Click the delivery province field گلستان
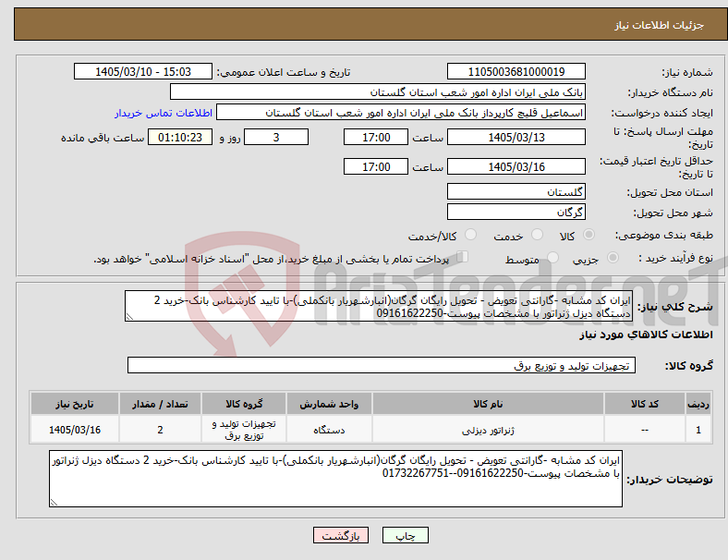 pos(516,191)
